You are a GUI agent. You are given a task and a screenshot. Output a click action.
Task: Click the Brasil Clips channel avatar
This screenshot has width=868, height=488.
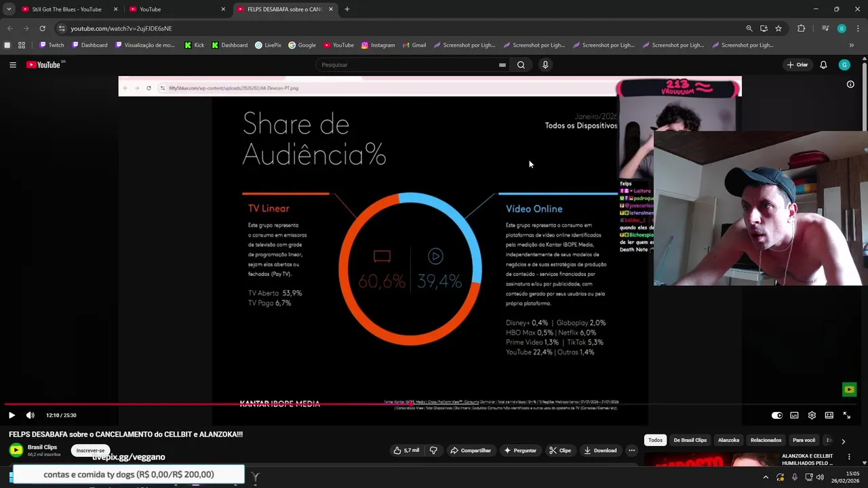pyautogui.click(x=16, y=450)
